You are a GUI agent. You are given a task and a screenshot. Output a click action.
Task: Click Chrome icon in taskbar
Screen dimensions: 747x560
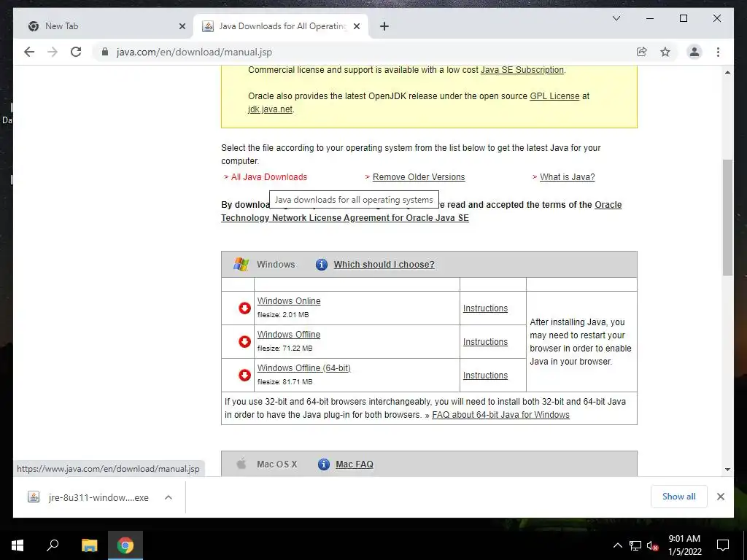pos(125,545)
